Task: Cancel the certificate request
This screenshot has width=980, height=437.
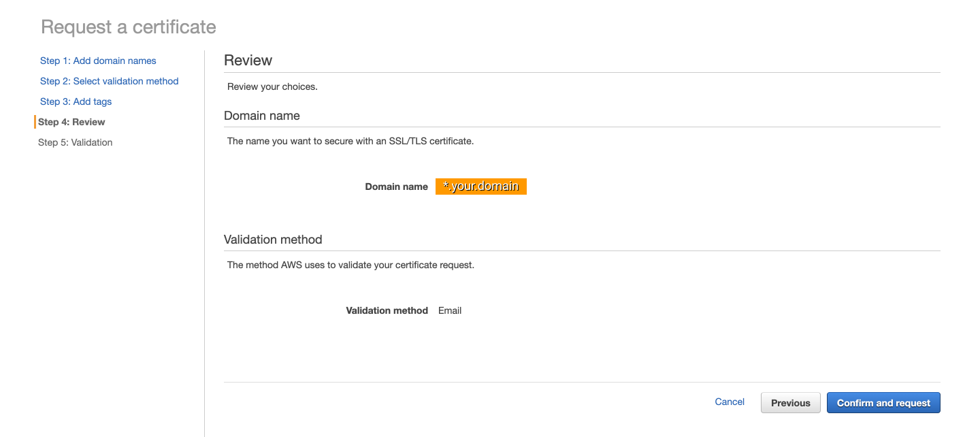Action: pos(730,402)
